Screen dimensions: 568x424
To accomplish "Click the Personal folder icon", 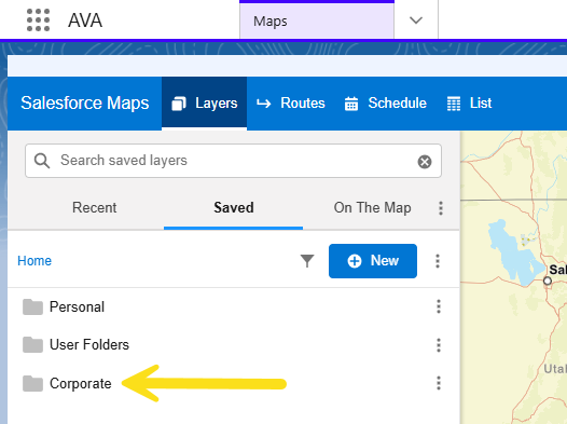I will (33, 307).
